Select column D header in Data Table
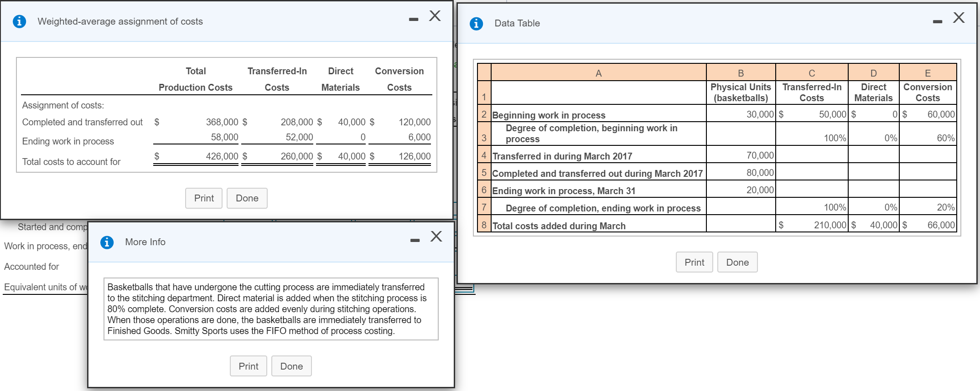The width and height of the screenshot is (980, 391). [874, 73]
